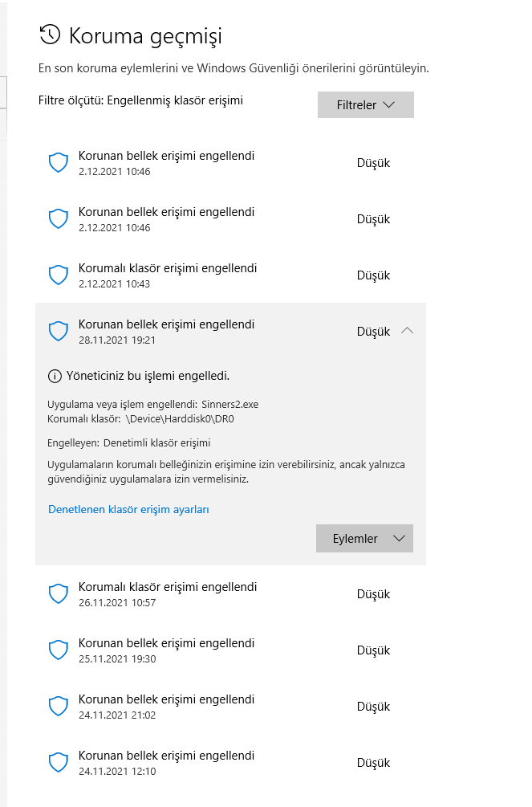Image resolution: width=532 pixels, height=807 pixels.
Task: Open the Filtreler dropdown
Action: coord(365,105)
